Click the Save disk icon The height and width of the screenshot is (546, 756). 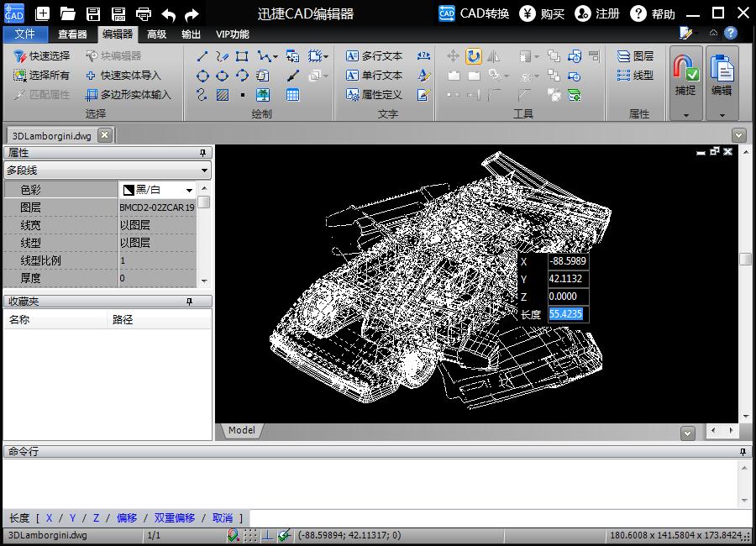(93, 13)
